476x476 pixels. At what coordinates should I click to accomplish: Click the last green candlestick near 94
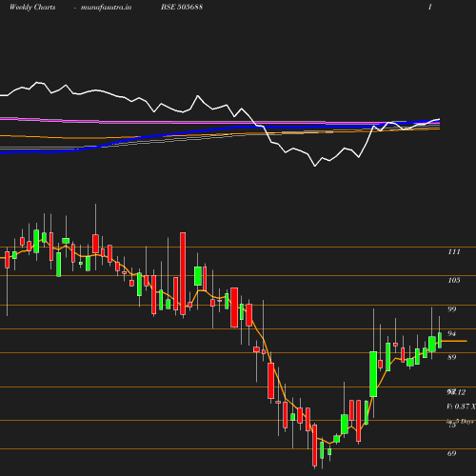(x=440, y=340)
